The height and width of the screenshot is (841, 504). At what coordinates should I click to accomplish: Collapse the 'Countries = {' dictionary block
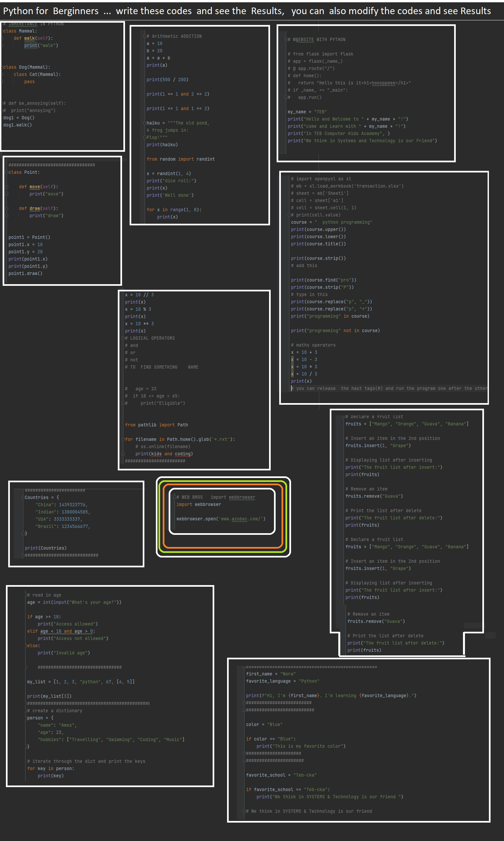tap(23, 497)
